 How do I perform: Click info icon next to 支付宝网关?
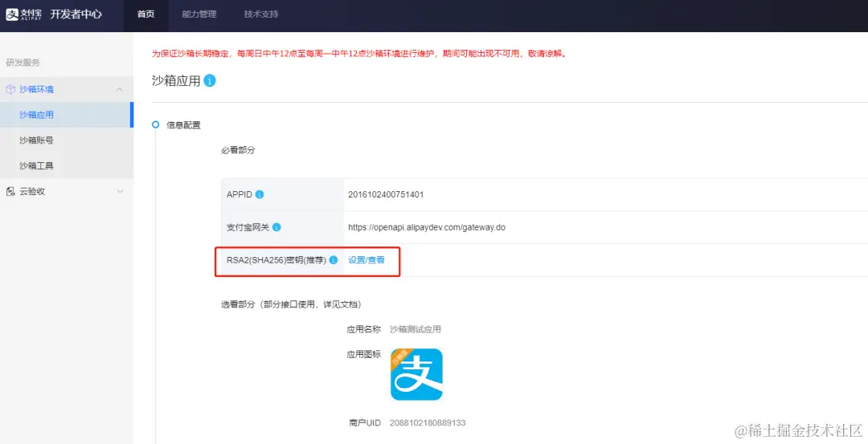tap(276, 227)
